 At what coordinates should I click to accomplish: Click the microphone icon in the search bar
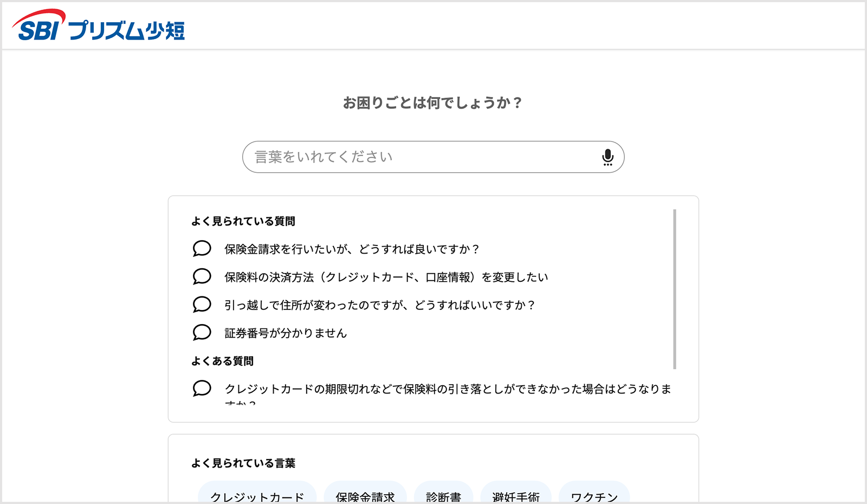coord(607,157)
